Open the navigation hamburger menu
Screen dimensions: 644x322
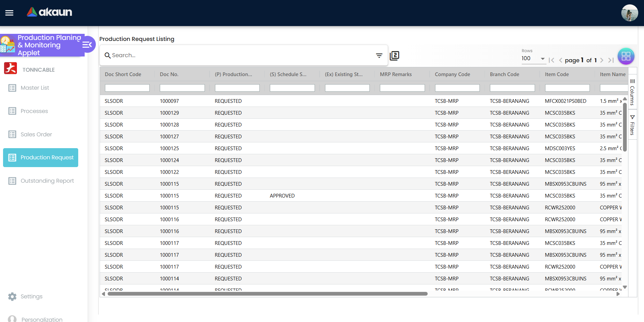point(9,13)
